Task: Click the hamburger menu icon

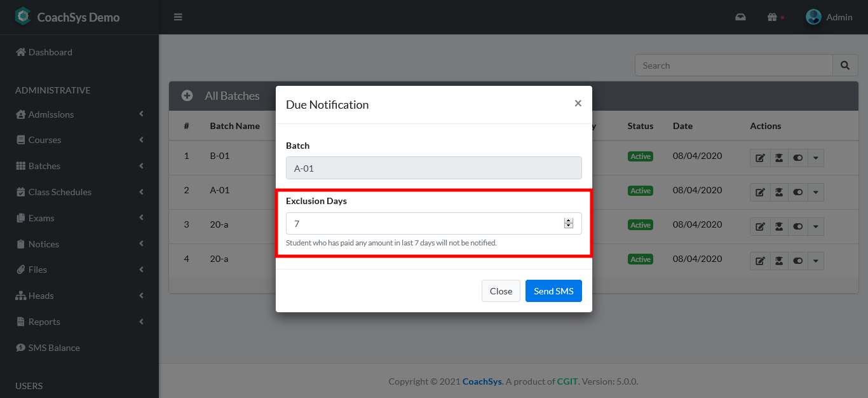Action: 178,17
